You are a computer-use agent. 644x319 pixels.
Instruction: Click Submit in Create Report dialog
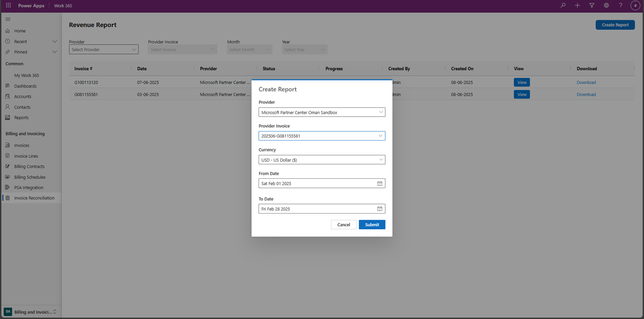point(372,225)
